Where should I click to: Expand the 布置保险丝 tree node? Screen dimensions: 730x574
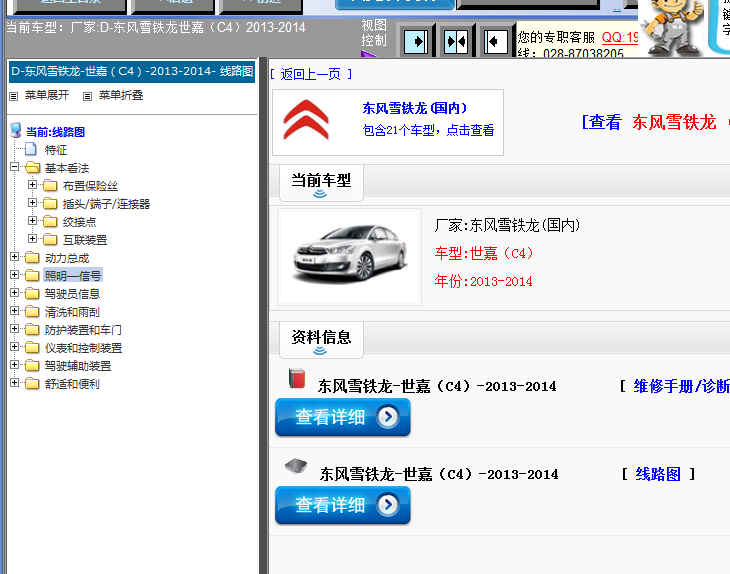[x=32, y=184]
